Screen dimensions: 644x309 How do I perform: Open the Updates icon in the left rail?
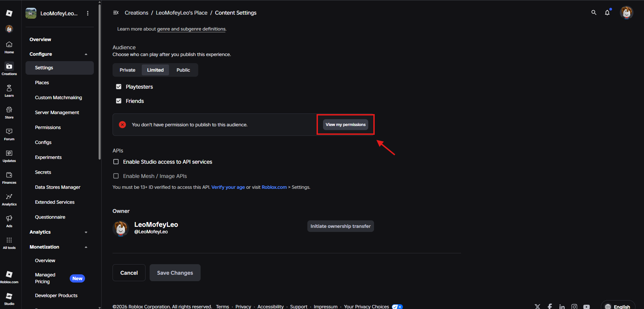click(x=9, y=156)
